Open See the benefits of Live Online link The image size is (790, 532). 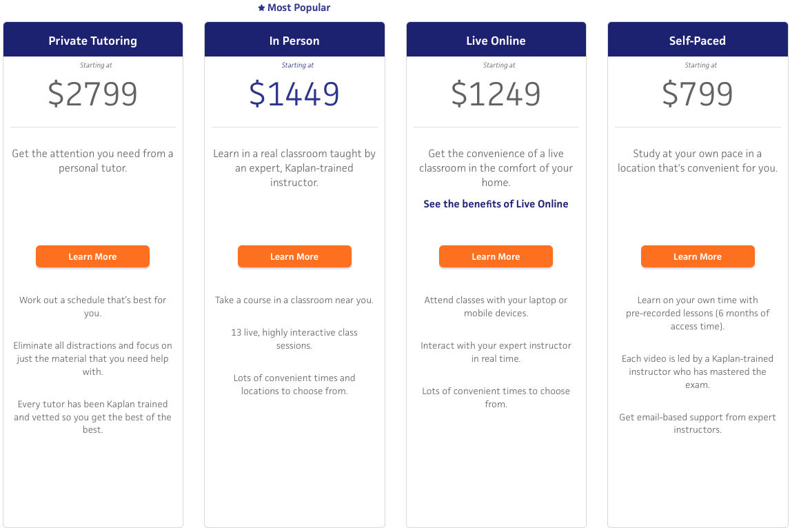pos(496,204)
